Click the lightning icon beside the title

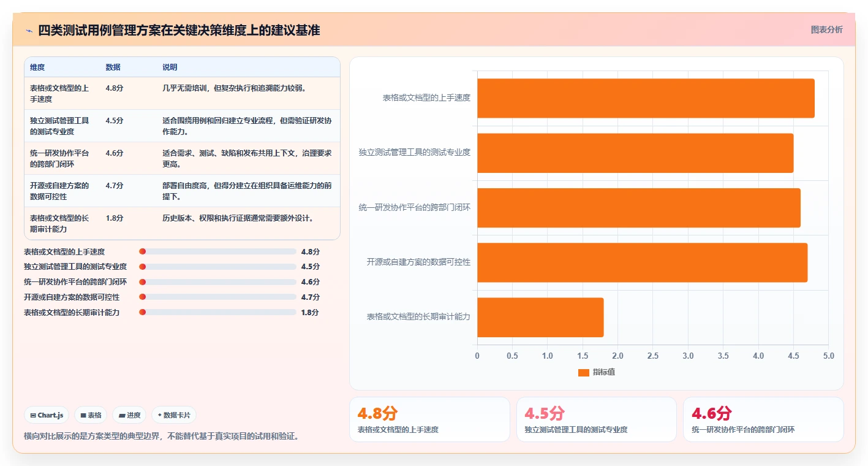tap(29, 31)
